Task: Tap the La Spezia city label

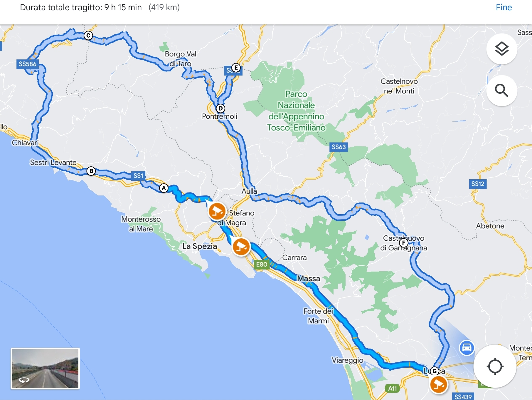Action: [x=200, y=246]
